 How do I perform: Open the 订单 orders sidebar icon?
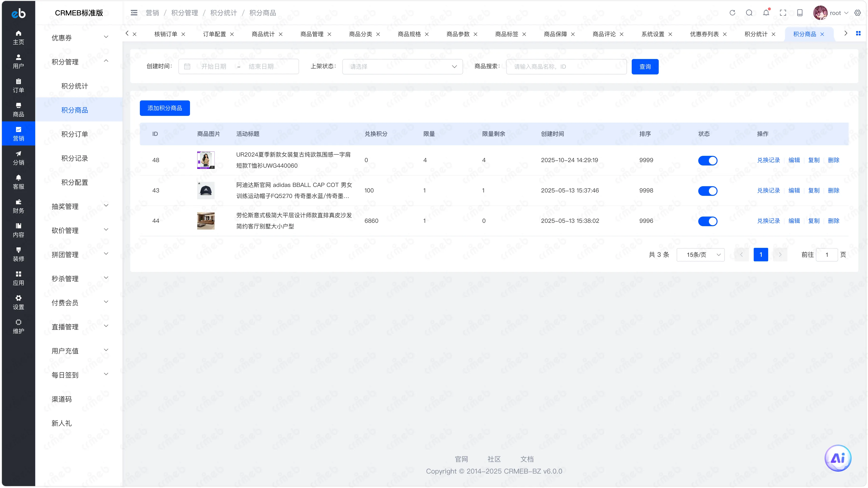click(19, 86)
